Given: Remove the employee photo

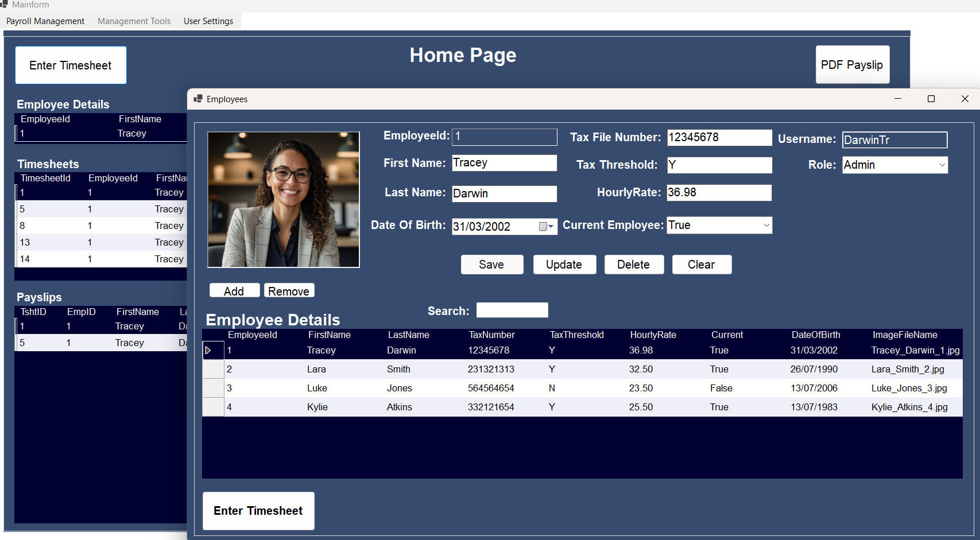Looking at the screenshot, I should (x=289, y=291).
